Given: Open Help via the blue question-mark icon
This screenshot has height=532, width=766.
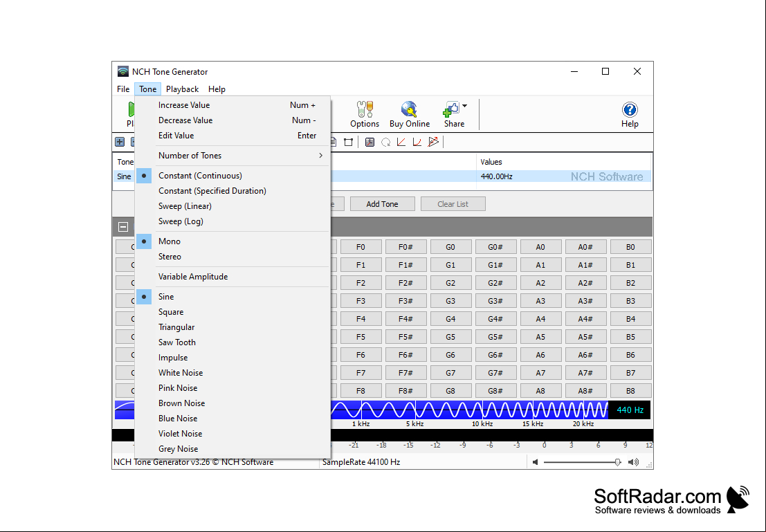Looking at the screenshot, I should (x=630, y=109).
